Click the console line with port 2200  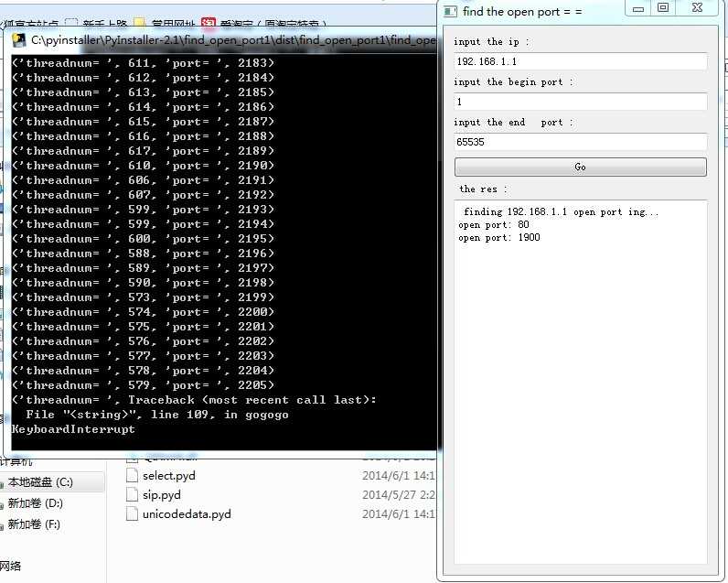143,312
